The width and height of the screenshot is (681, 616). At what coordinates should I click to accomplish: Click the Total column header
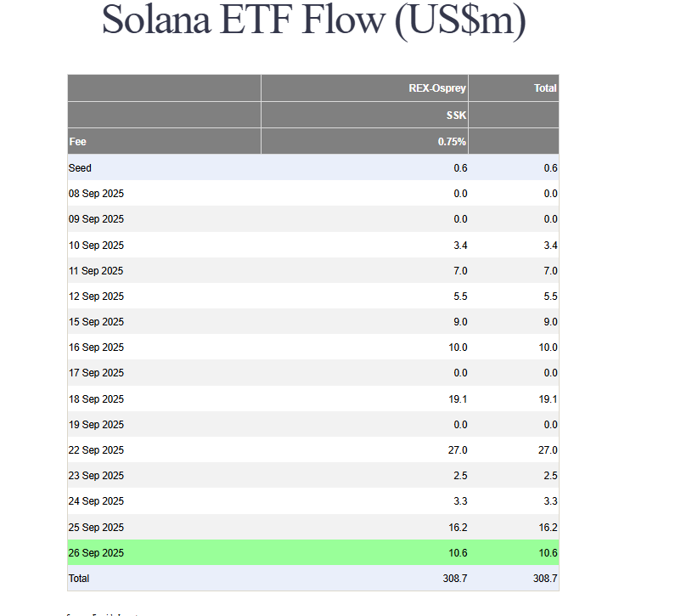tap(545, 88)
